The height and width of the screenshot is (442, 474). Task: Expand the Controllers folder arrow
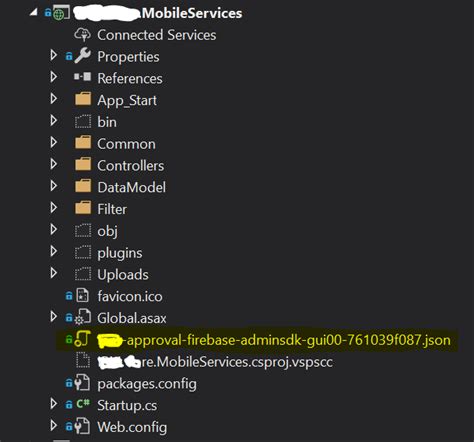[53, 164]
